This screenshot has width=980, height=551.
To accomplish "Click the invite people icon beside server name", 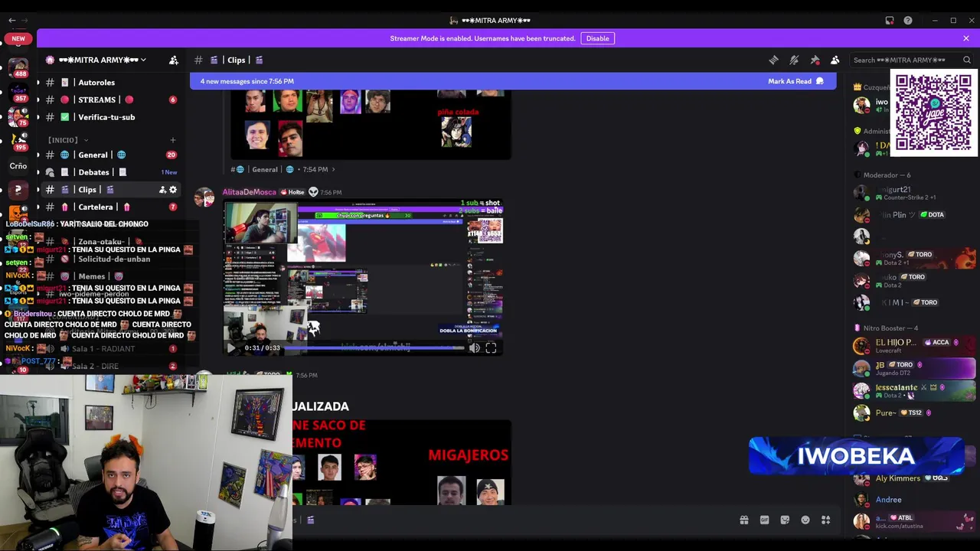I will 174,60.
